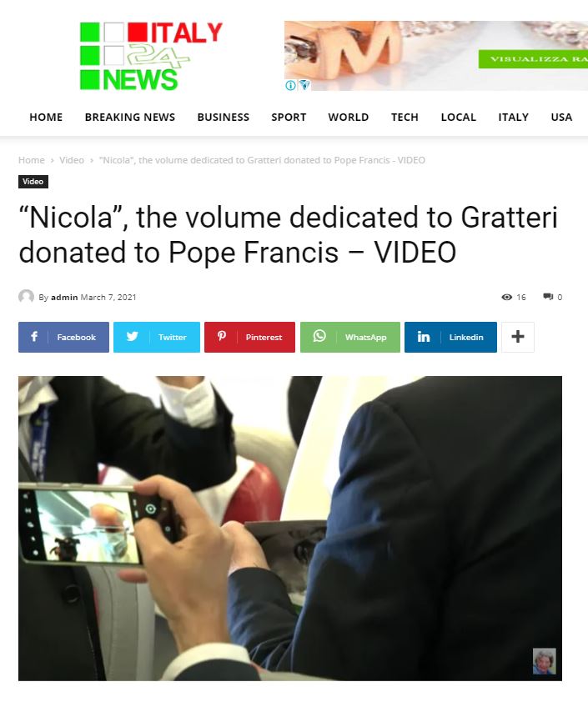Click the article video thumbnail image
Viewport: 588px width, 702px height.
(290, 529)
